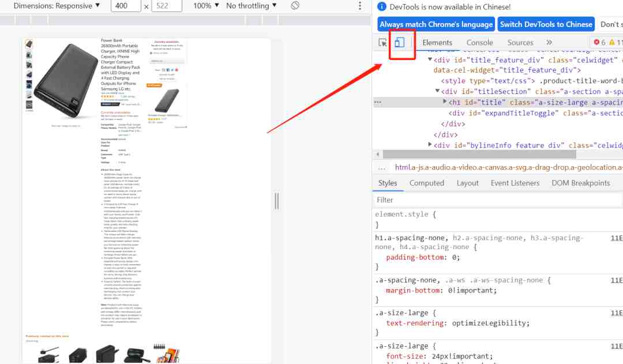Click the info icon in DevTools notice
The image size is (623, 364).
click(381, 6)
